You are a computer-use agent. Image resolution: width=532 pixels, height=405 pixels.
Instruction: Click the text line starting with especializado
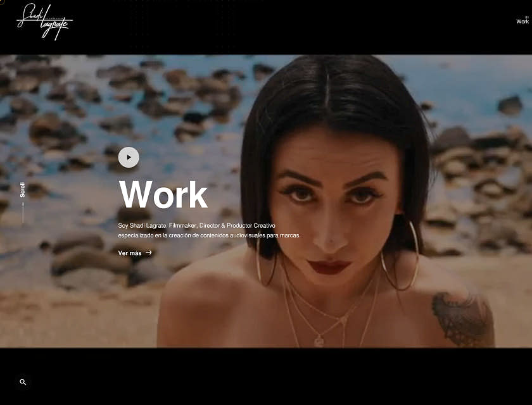pyautogui.click(x=209, y=235)
